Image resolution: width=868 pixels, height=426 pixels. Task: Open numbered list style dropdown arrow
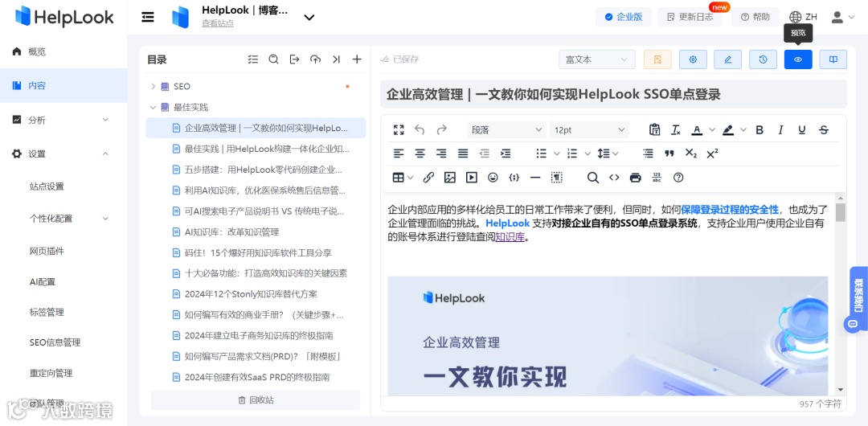point(588,154)
